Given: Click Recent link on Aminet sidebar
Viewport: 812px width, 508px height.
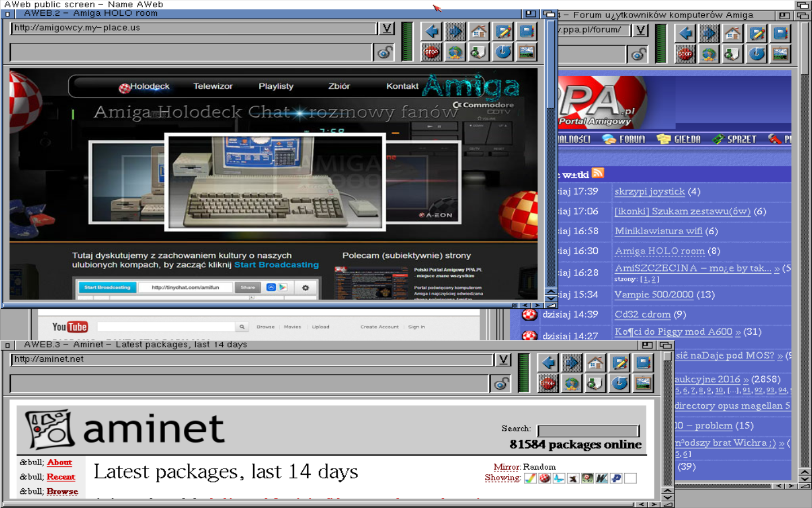Looking at the screenshot, I should (61, 477).
